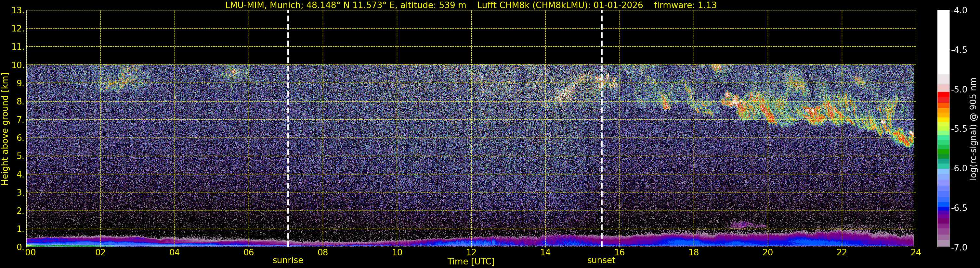980x268 pixels.
Task: Click the 'Time [UTC]' axis label
Action: pyautogui.click(x=471, y=262)
